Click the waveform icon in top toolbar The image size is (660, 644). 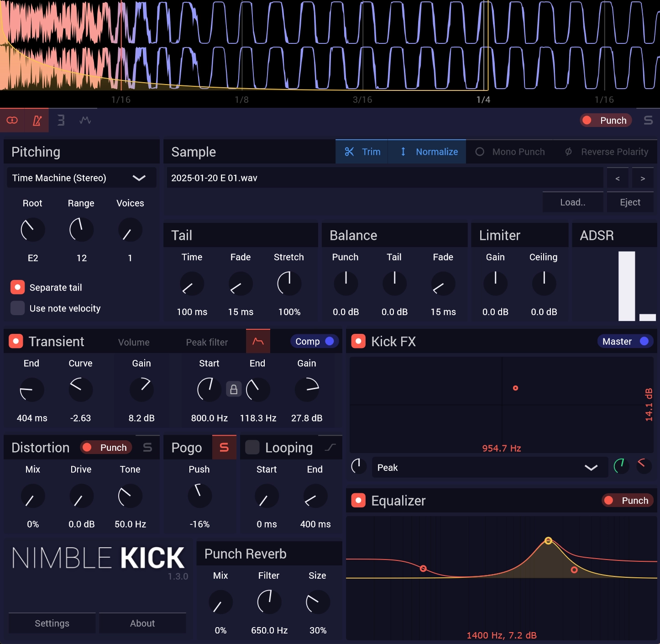click(85, 121)
